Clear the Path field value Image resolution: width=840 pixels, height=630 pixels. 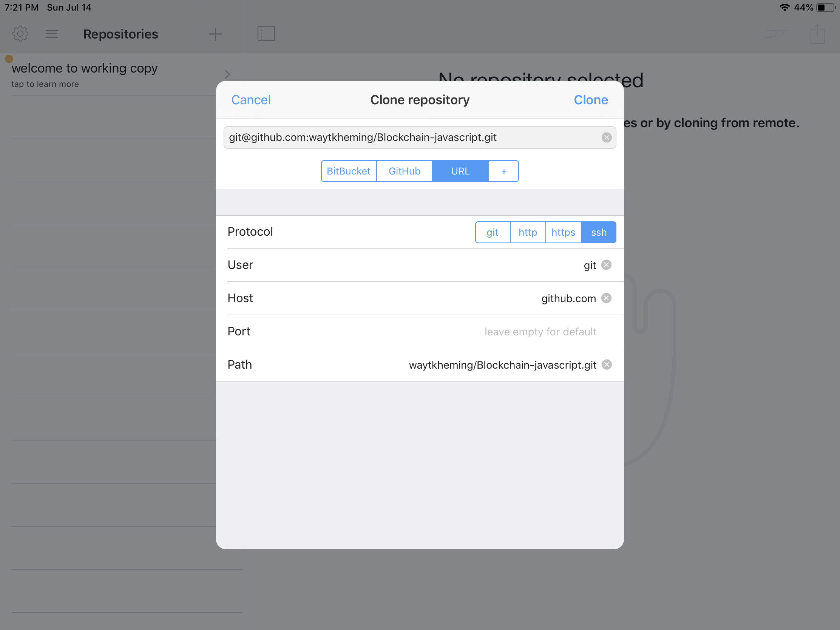point(607,364)
